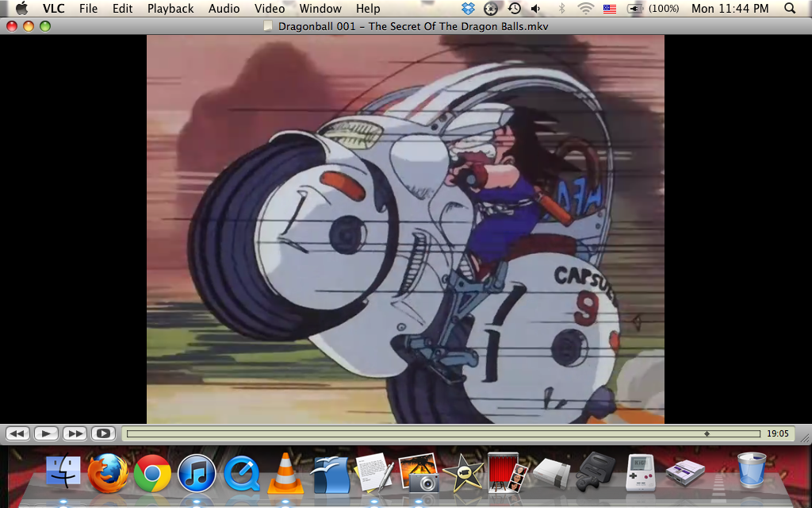Viewport: 812px width, 508px height.
Task: Click the round dial icon beside Dropbox
Action: [x=490, y=8]
